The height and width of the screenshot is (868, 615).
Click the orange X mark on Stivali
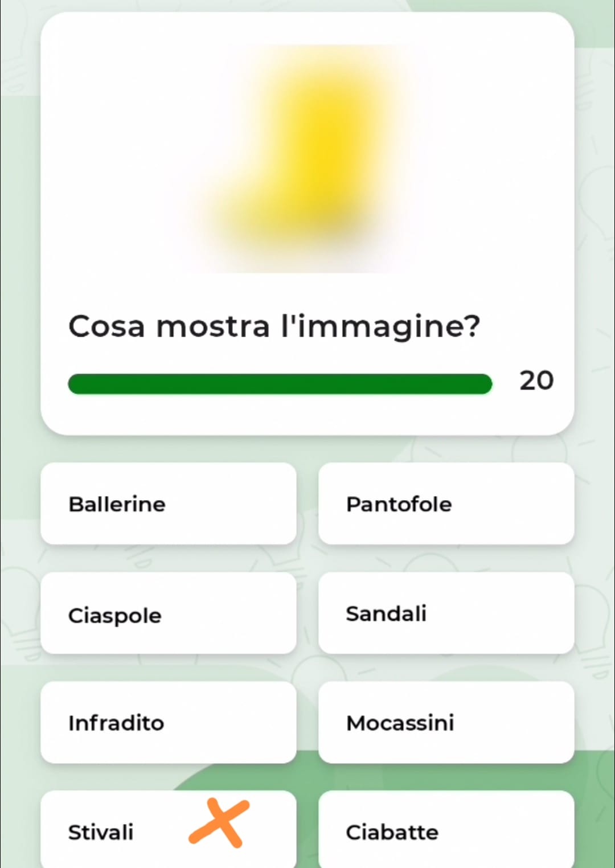(x=219, y=822)
